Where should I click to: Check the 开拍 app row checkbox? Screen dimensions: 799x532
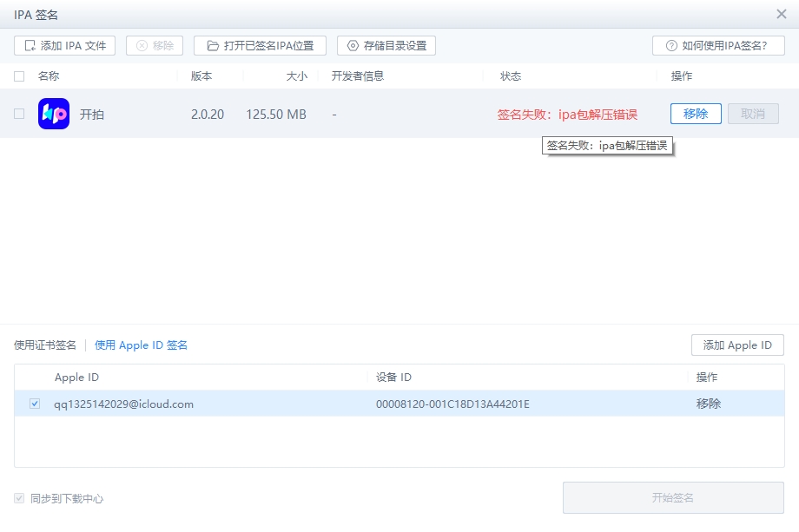click(x=19, y=114)
